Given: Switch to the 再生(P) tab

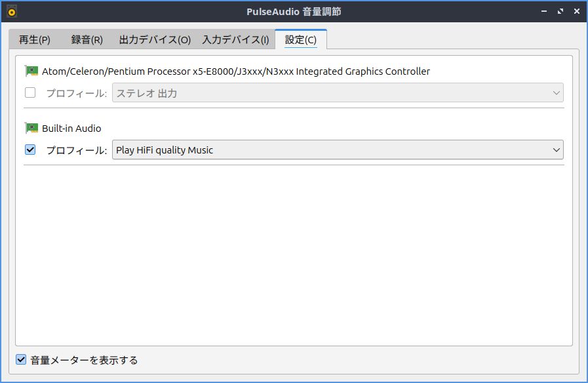Looking at the screenshot, I should 35,39.
